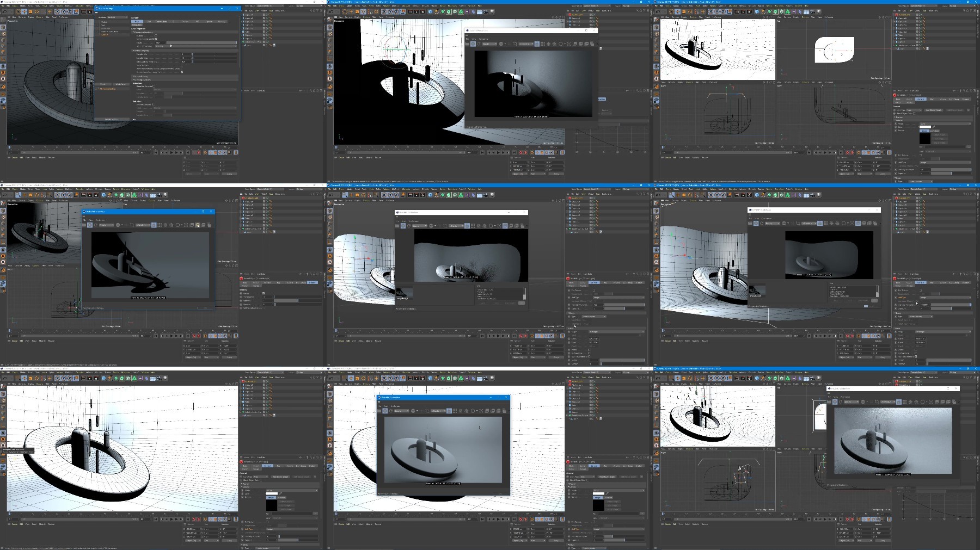The width and height of the screenshot is (980, 550).
Task: Click Multi-Pass... button in Render Settings dialog
Action: (x=121, y=84)
